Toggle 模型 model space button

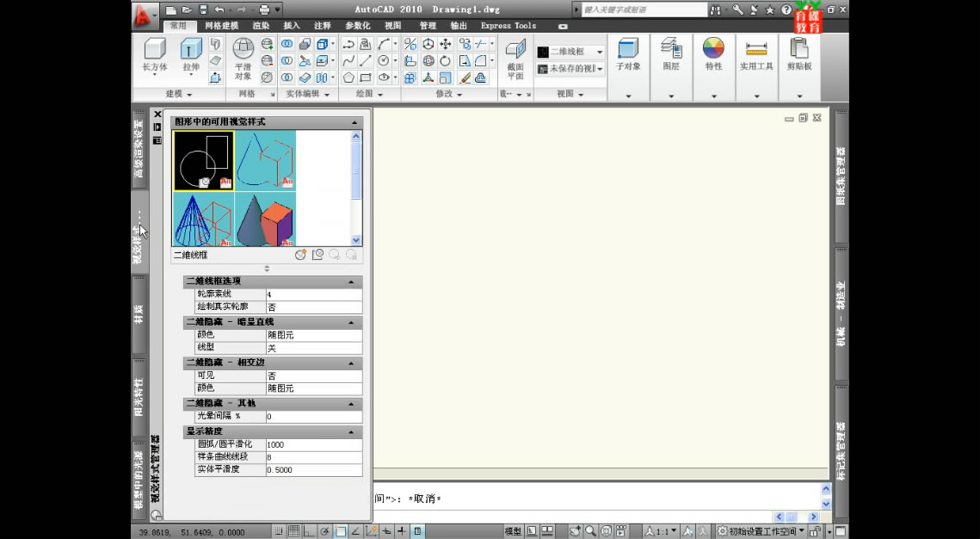(513, 531)
